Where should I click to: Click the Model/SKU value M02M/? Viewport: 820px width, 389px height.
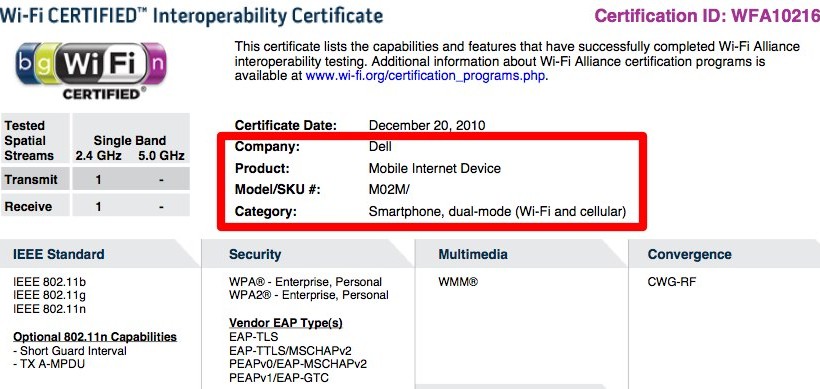tap(389, 190)
